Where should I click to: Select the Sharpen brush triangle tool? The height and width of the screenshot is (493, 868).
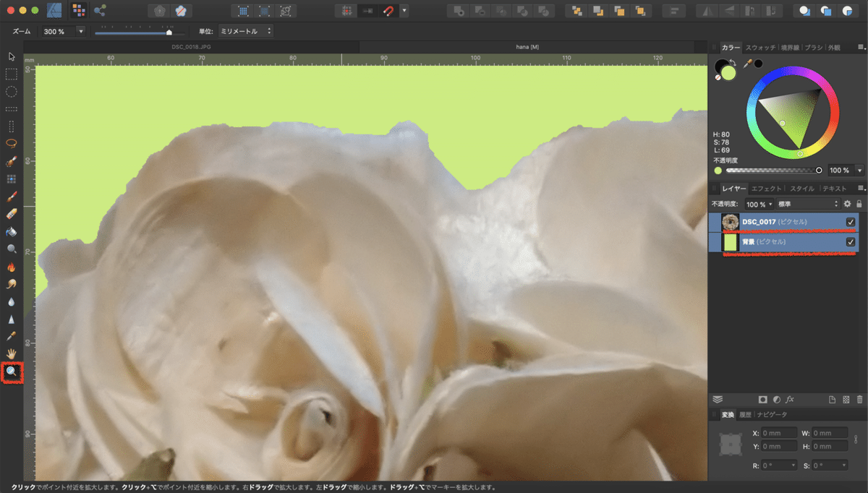coord(12,319)
